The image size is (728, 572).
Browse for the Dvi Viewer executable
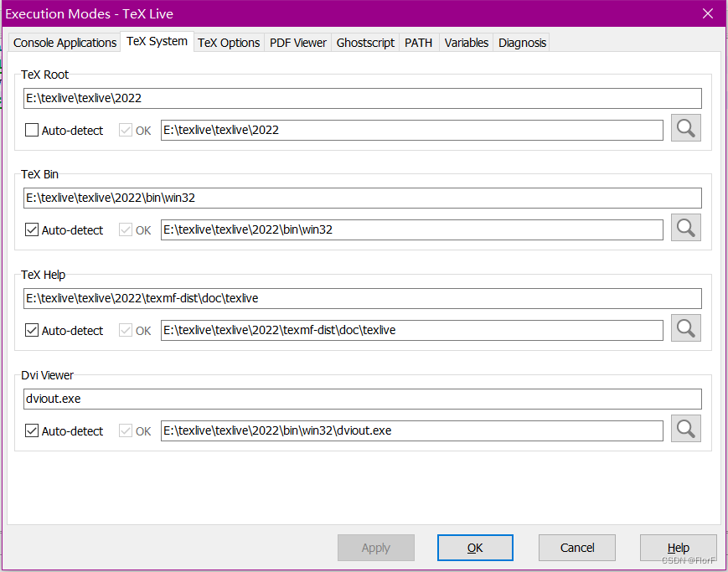tap(686, 428)
